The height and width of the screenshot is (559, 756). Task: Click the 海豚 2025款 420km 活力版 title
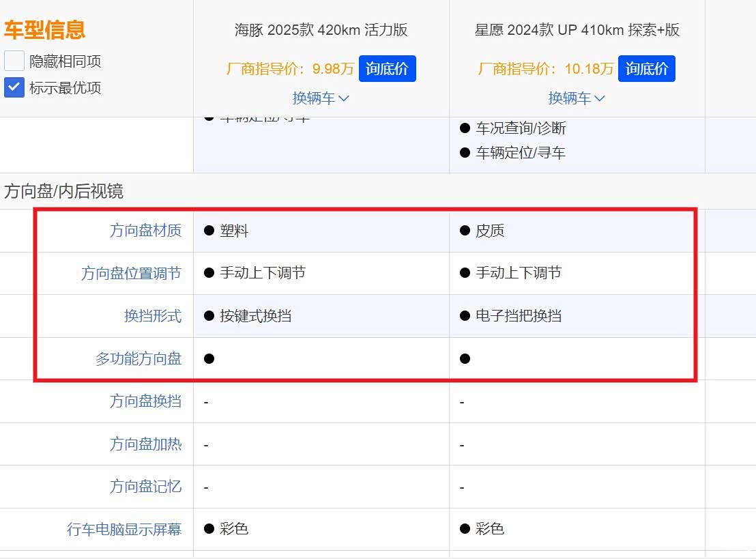coord(321,30)
